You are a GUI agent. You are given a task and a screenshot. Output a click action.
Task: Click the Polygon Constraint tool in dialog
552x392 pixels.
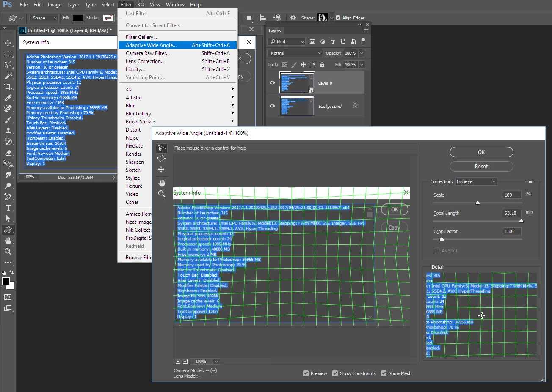(161, 159)
